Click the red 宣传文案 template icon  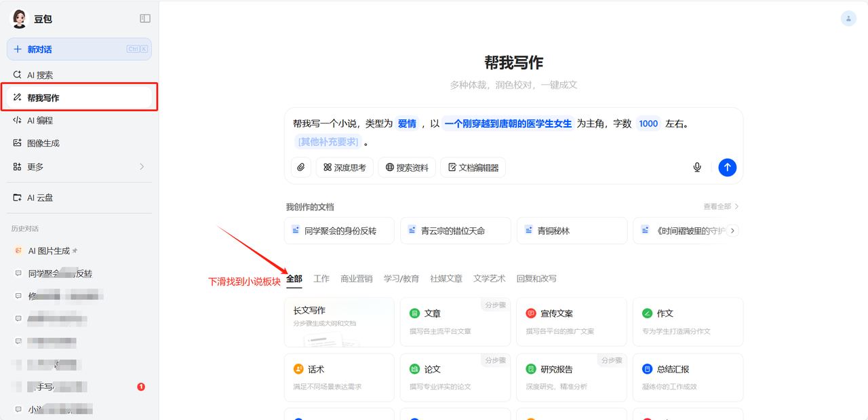[x=531, y=313]
